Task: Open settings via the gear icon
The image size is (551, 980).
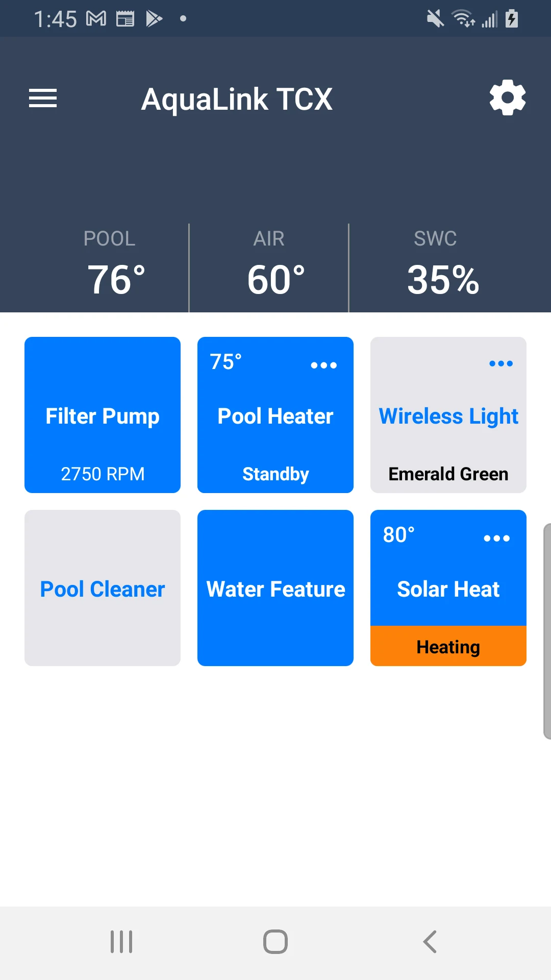Action: (507, 97)
